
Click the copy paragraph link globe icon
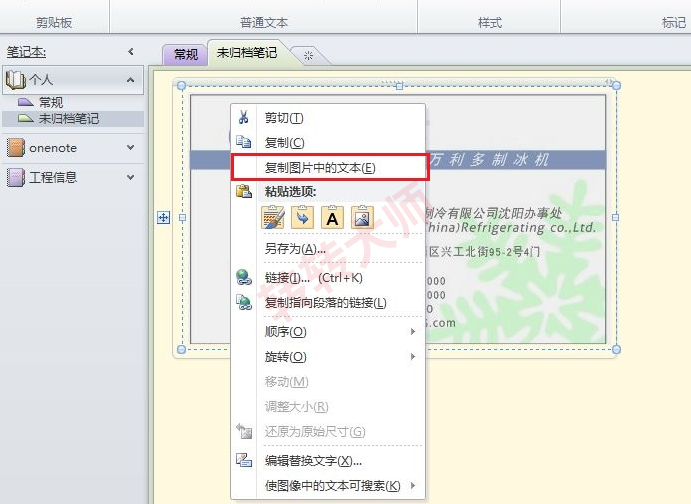(244, 302)
